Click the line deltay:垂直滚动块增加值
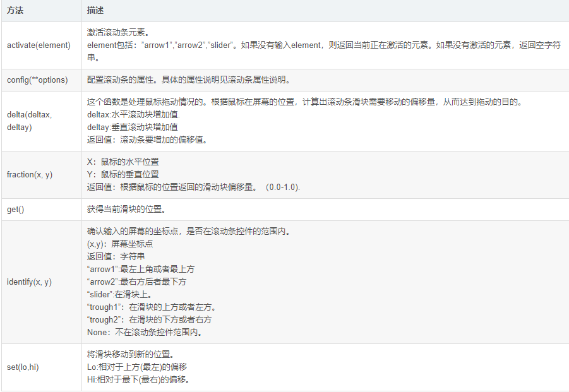The width and height of the screenshot is (569, 392). [133, 128]
